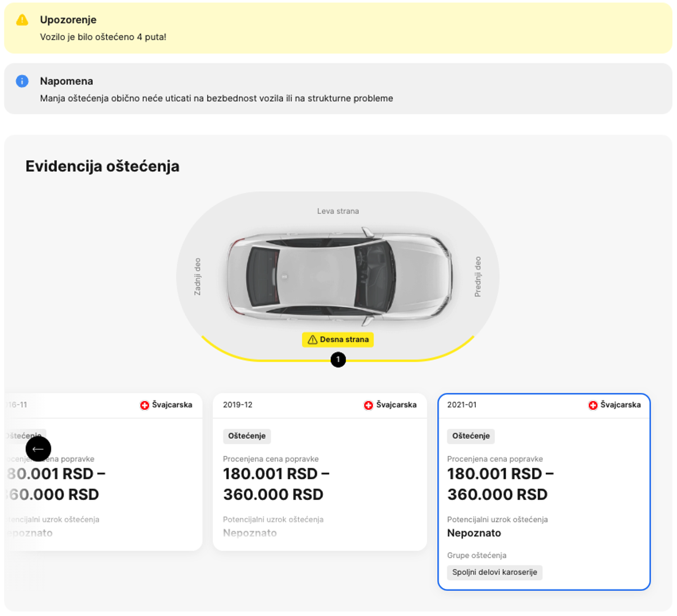677x616 pixels.
Task: Click the black back arrow carousel button
Action: pos(38,448)
